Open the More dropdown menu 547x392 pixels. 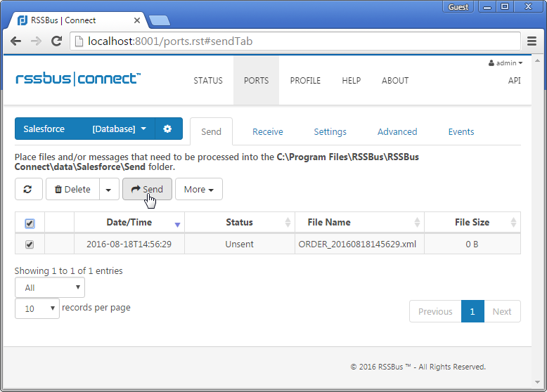pyautogui.click(x=199, y=189)
